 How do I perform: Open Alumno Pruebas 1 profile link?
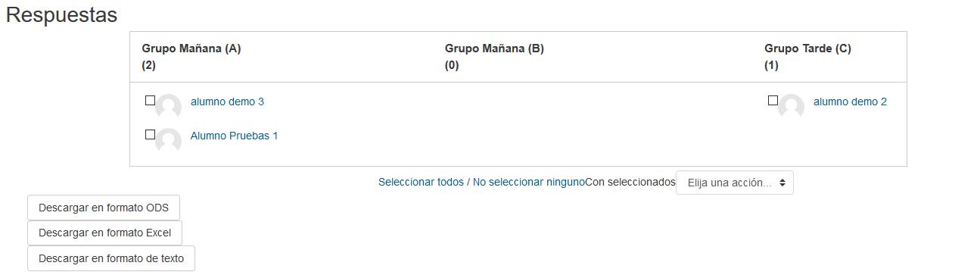234,136
